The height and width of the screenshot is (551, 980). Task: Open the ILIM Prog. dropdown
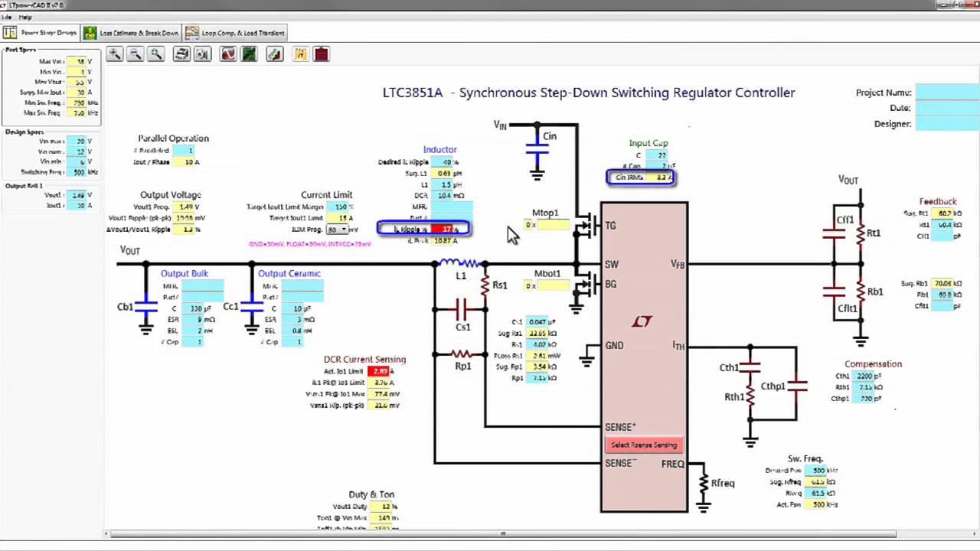(x=338, y=230)
